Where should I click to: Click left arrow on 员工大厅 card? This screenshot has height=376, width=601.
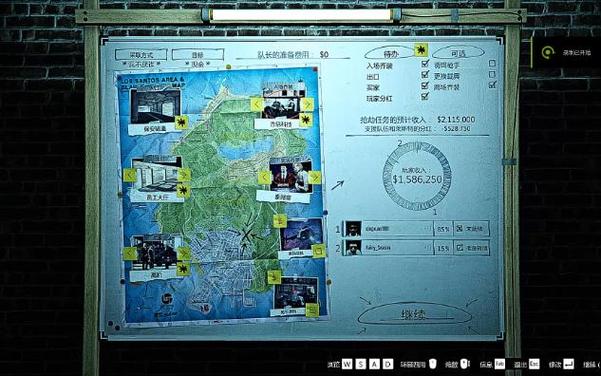coord(130,175)
